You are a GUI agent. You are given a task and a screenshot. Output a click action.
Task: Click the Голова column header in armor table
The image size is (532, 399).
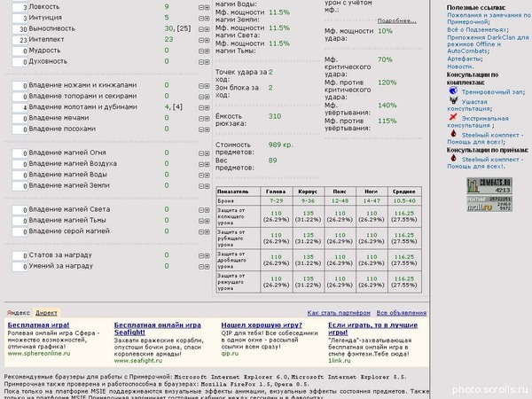tap(276, 192)
